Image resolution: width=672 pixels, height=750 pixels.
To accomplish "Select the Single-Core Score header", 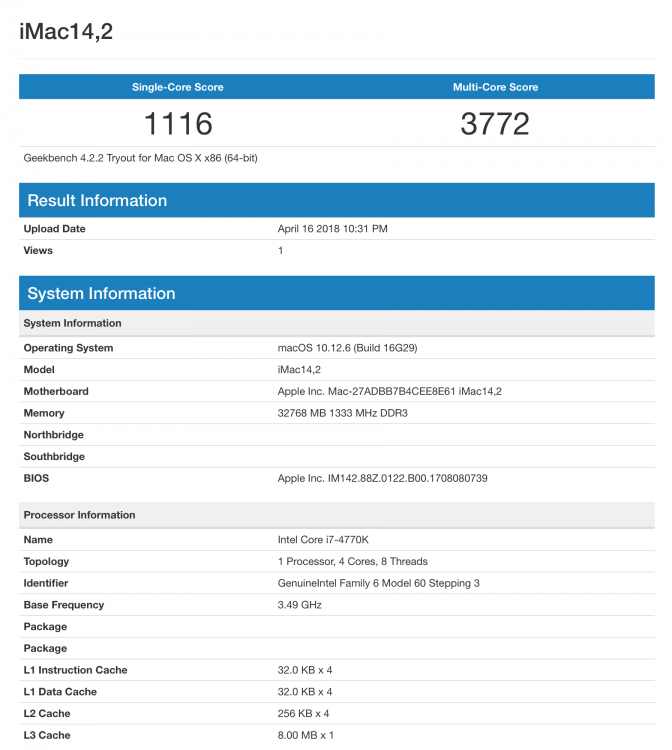I will point(178,87).
